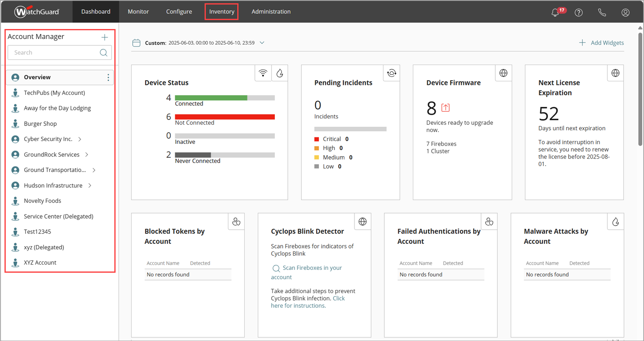This screenshot has height=341, width=644.
Task: Click the Wi-Fi icon on Device Status widget
Action: click(263, 73)
